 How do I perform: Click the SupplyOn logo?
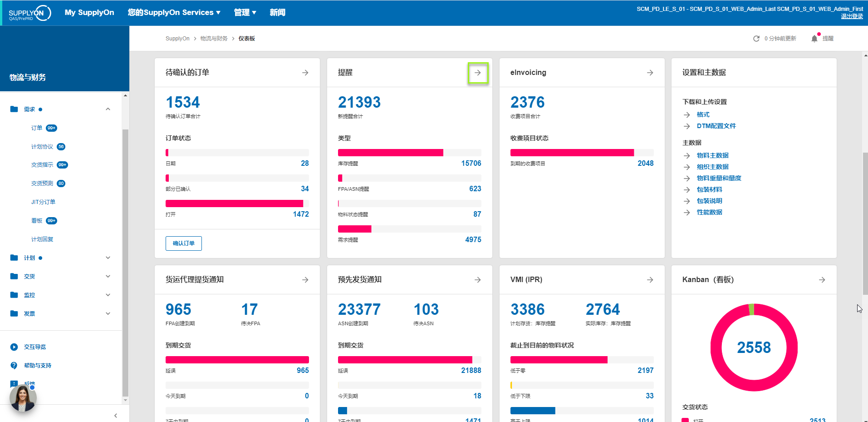point(30,13)
